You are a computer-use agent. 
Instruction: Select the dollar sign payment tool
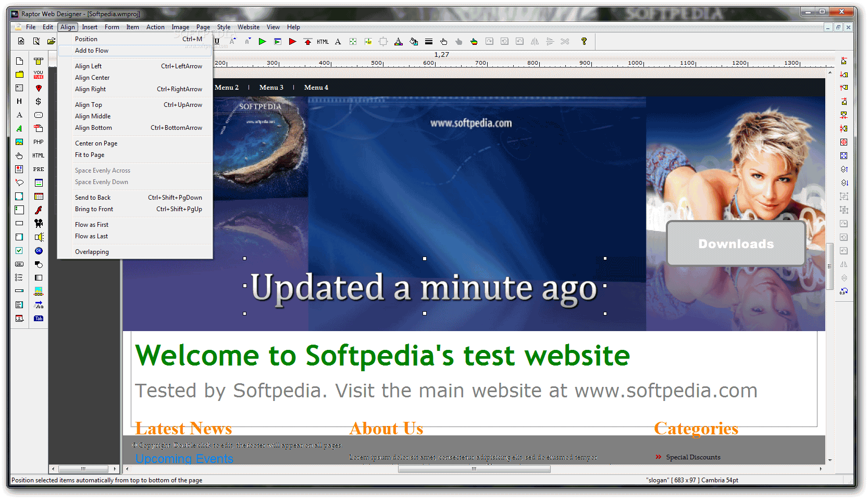pyautogui.click(x=39, y=101)
